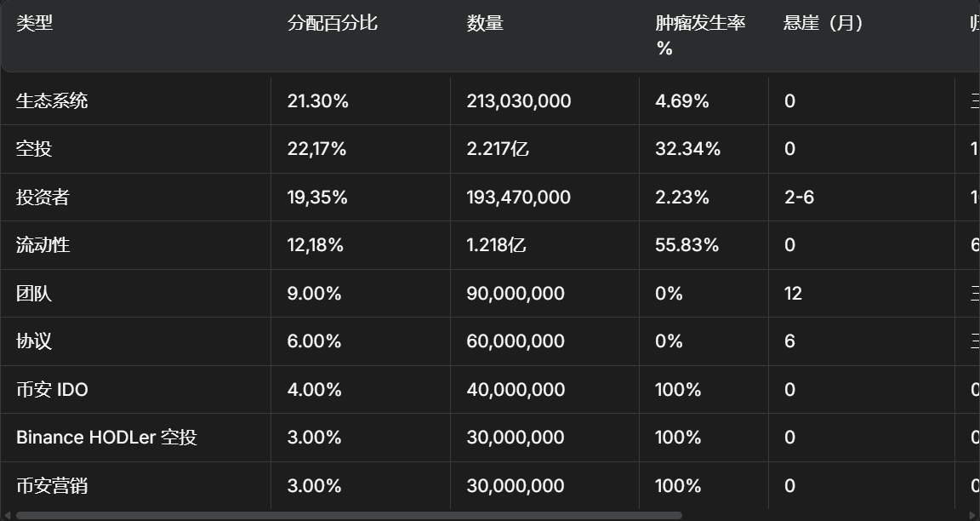
Task: Select the 213,030,000 quantity cell
Action: (518, 100)
